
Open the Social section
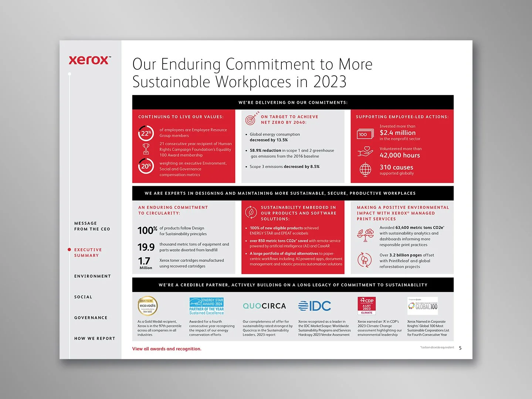click(x=83, y=297)
